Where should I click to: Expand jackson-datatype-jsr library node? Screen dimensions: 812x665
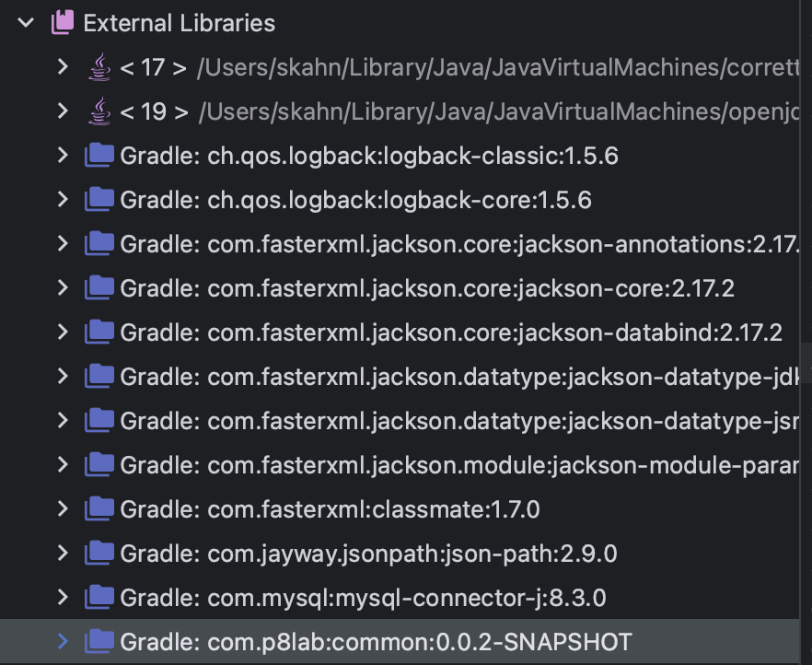click(x=63, y=420)
